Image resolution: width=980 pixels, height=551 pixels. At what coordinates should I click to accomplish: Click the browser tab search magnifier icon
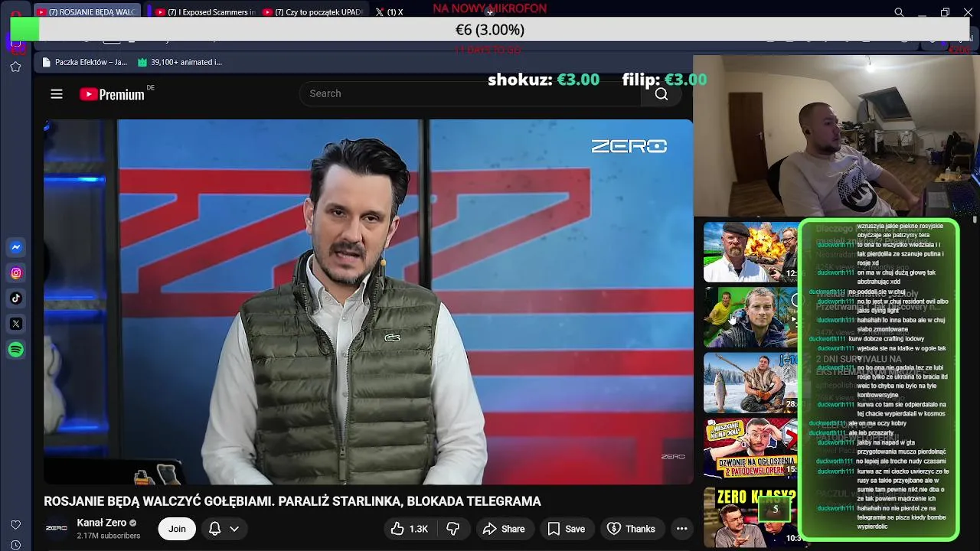tap(899, 12)
